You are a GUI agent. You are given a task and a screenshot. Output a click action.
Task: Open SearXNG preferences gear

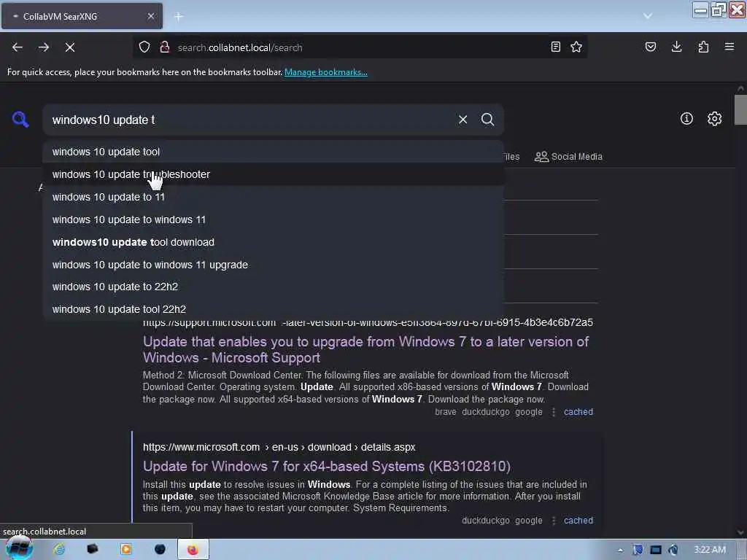715,119
